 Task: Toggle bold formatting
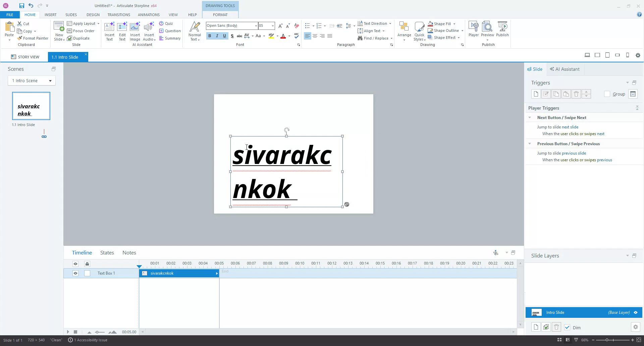tap(209, 36)
